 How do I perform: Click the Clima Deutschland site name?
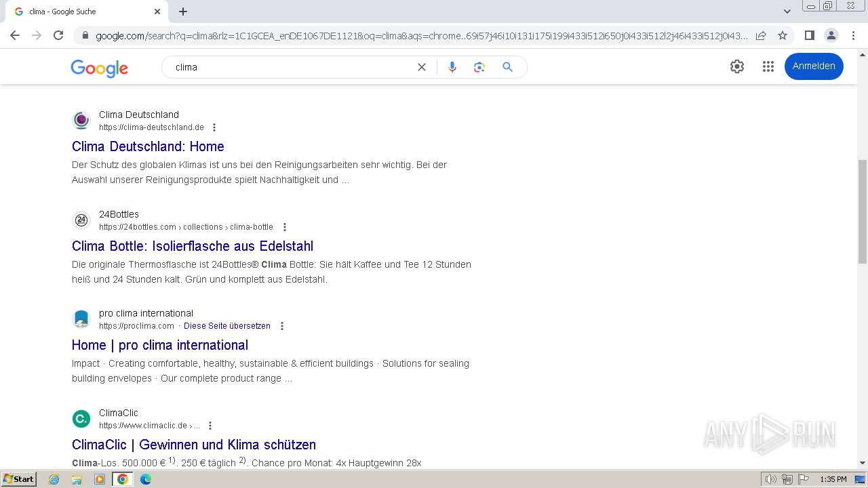(x=139, y=115)
